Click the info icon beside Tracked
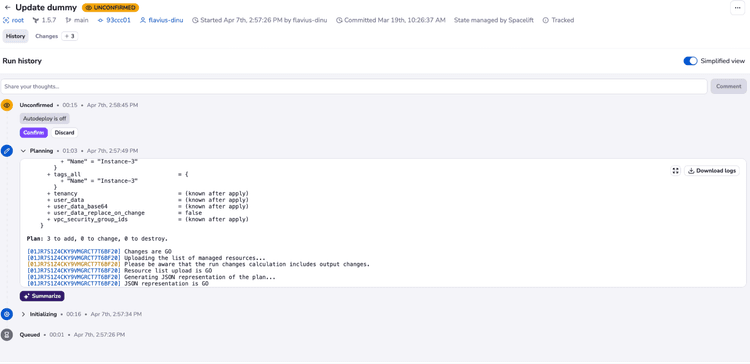Viewport: 750px width, 364px height. (x=545, y=20)
